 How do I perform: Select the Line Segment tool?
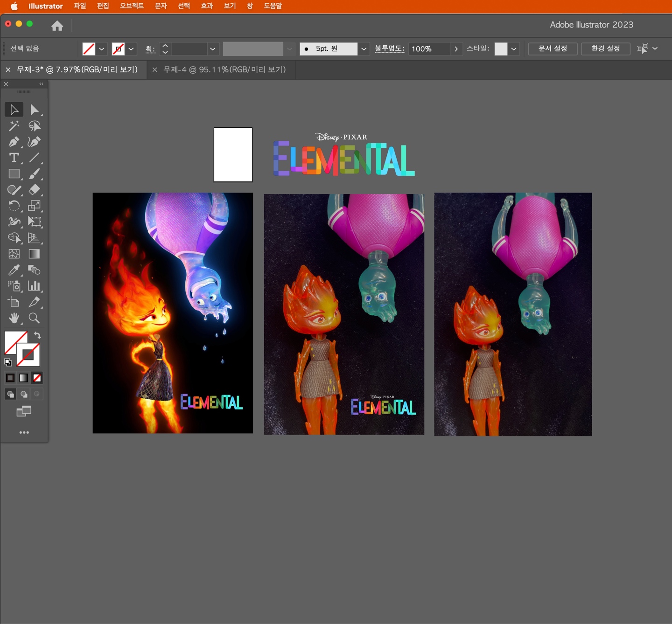pyautogui.click(x=35, y=158)
